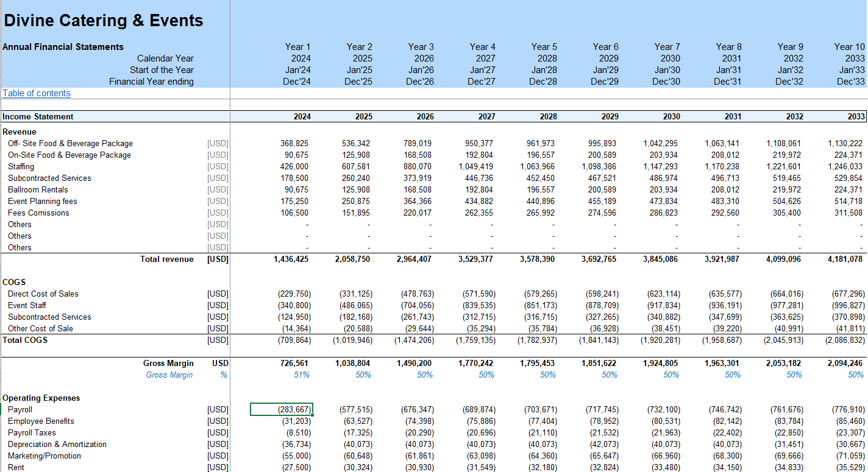Select Staffing revenue for 2026

point(418,167)
